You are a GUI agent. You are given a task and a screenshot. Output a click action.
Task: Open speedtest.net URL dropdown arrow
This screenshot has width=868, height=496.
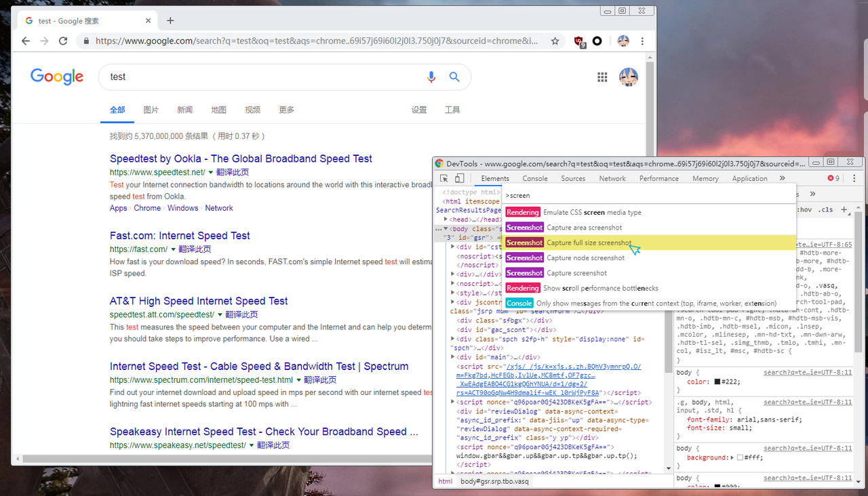pos(211,173)
